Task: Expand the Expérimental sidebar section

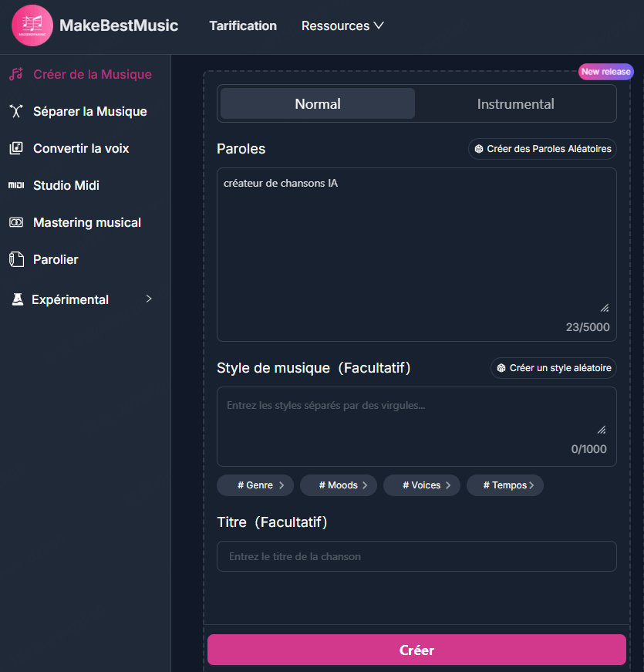Action: [149, 299]
